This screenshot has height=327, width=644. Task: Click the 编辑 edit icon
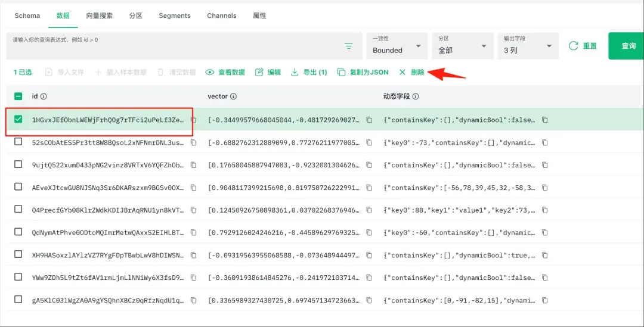(x=259, y=72)
